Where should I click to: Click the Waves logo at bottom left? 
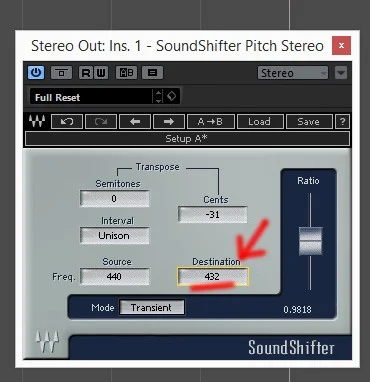point(47,342)
